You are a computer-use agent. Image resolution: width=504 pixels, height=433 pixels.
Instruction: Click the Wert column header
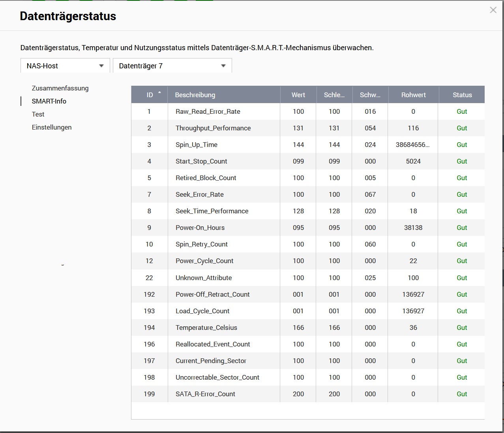(x=298, y=95)
